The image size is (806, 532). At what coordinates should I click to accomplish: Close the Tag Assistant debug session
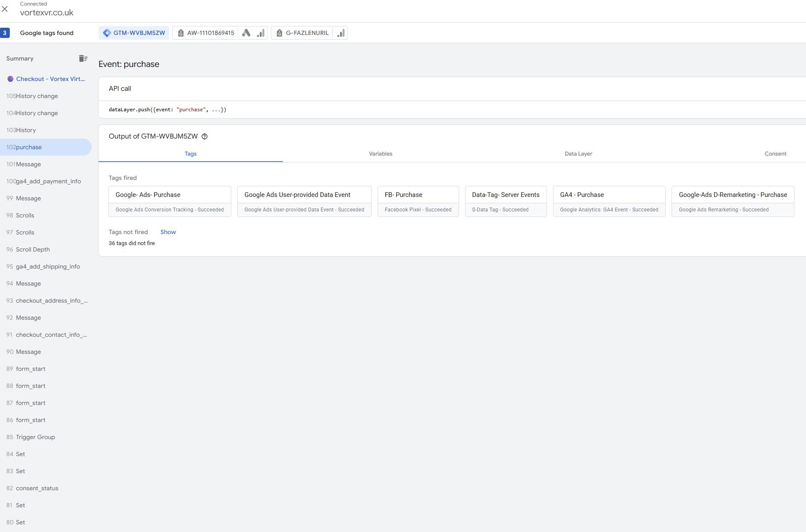click(x=5, y=9)
